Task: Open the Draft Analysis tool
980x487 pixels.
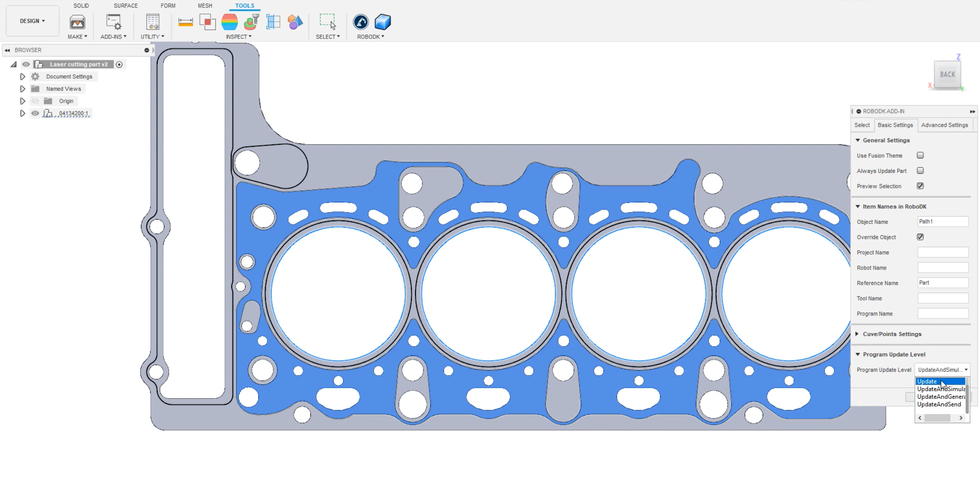Action: pyautogui.click(x=251, y=22)
